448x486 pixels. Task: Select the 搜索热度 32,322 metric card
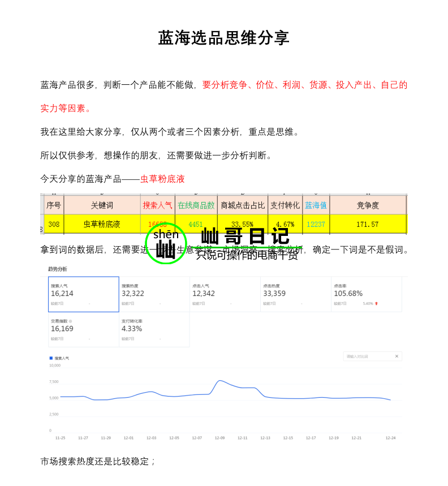(x=154, y=294)
